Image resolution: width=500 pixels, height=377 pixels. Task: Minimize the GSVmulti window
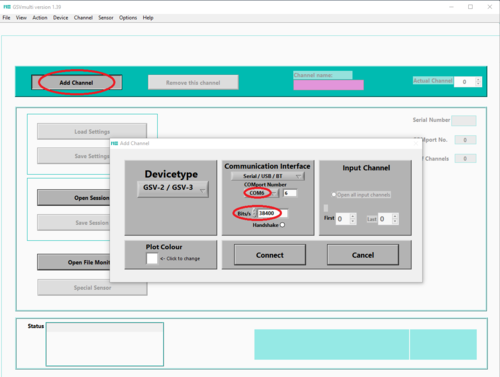451,7
